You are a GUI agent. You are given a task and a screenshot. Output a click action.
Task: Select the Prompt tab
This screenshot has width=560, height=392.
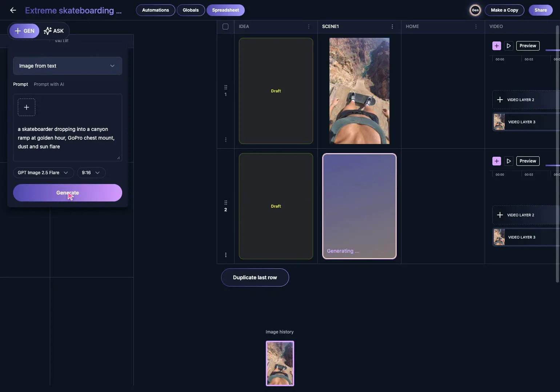click(x=20, y=84)
